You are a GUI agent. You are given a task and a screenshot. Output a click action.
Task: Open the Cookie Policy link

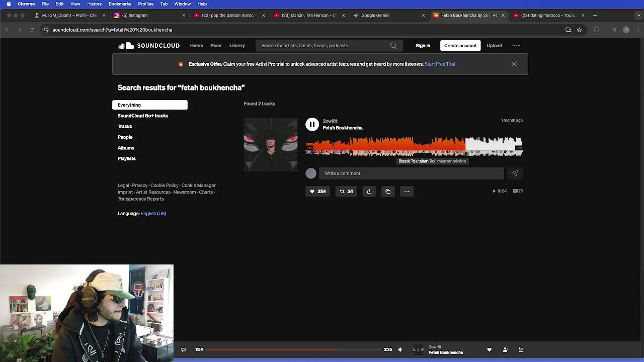[x=165, y=186]
